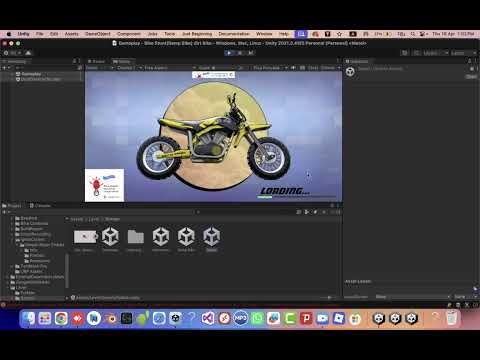Open Finder from the Dock
Image resolution: width=480 pixels, height=360 pixels.
pyautogui.click(x=29, y=319)
